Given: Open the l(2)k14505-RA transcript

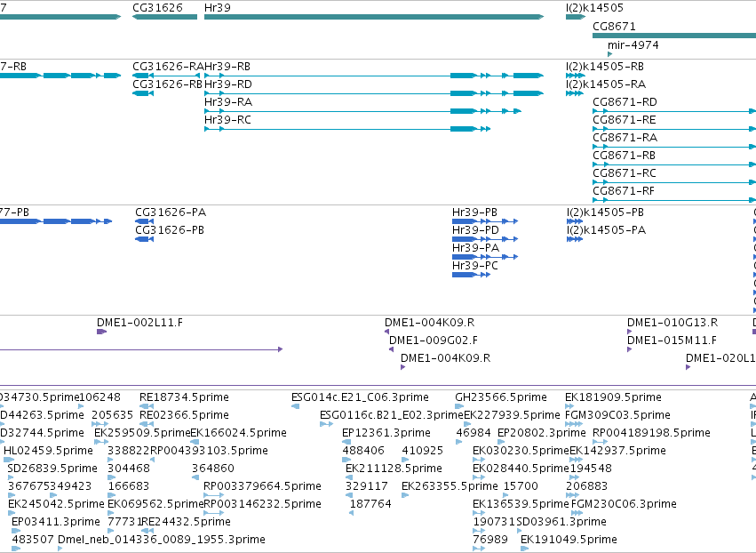Looking at the screenshot, I should 606,84.
